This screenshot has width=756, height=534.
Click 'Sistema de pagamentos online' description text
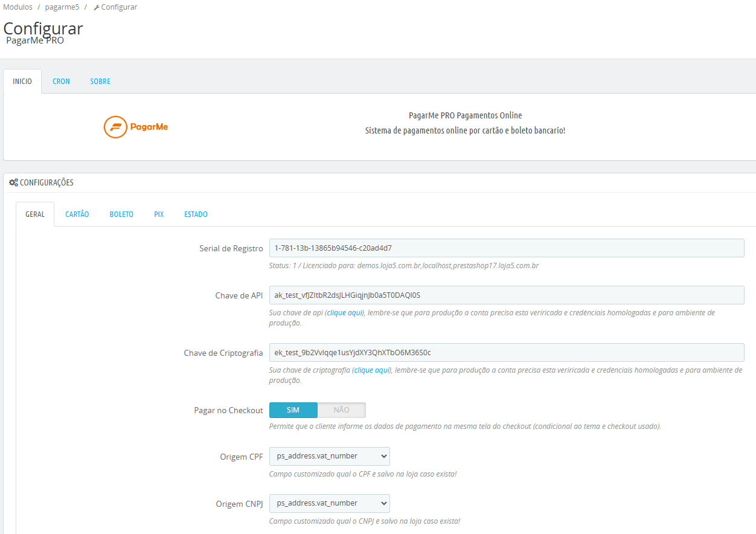click(x=466, y=130)
